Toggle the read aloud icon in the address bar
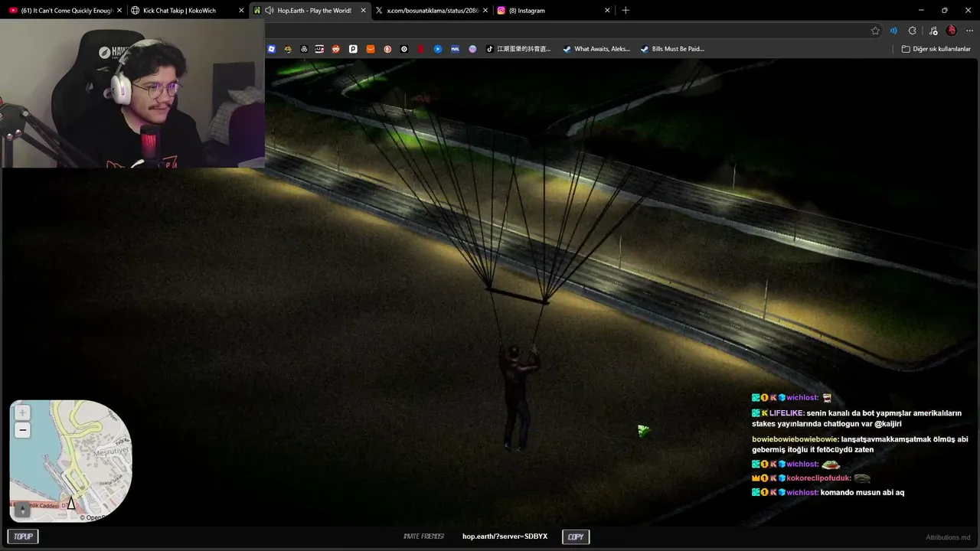This screenshot has height=551, width=980. [x=893, y=31]
